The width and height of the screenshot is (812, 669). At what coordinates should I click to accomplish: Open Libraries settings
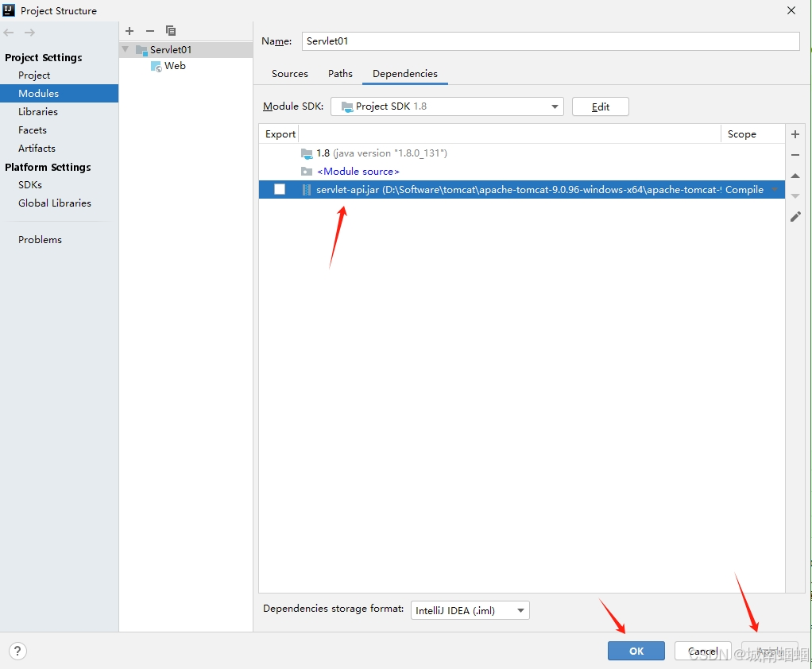[38, 112]
